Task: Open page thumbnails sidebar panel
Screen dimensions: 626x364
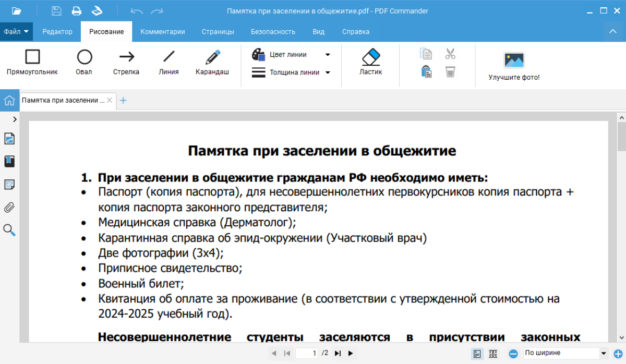Action: [x=9, y=139]
